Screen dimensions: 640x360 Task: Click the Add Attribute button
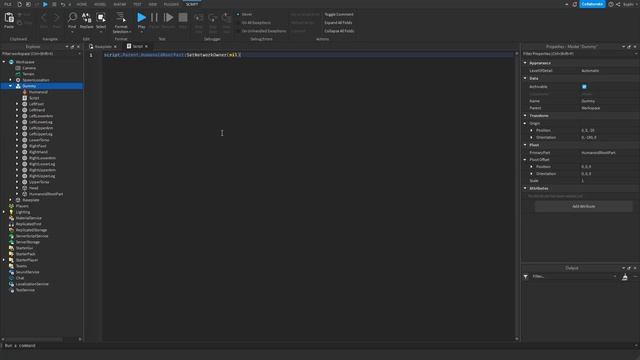pyautogui.click(x=583, y=207)
